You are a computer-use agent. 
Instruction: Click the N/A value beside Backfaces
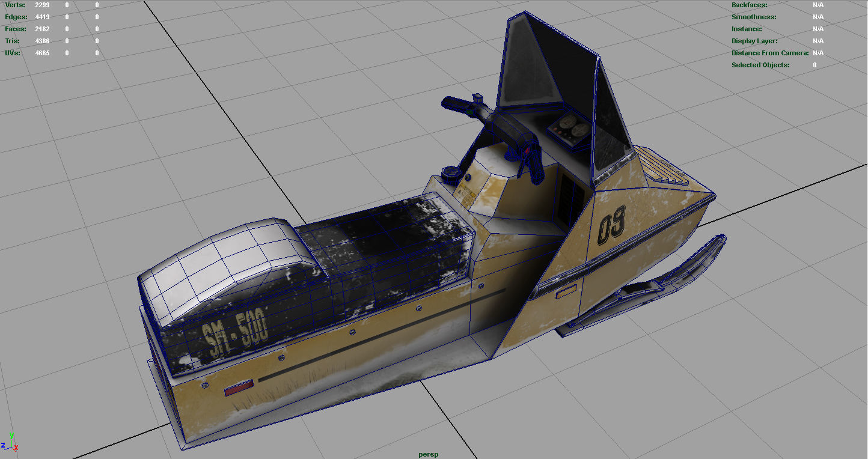pos(818,5)
